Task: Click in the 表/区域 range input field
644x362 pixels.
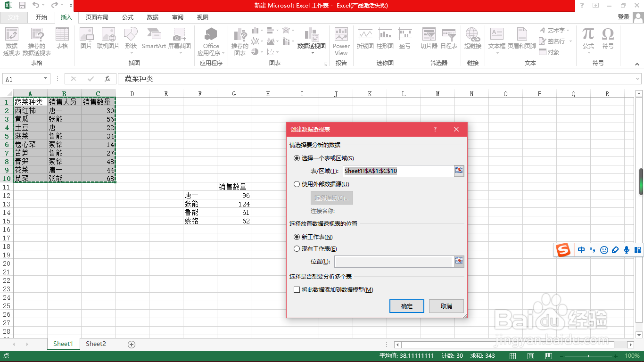Action: pyautogui.click(x=398, y=171)
